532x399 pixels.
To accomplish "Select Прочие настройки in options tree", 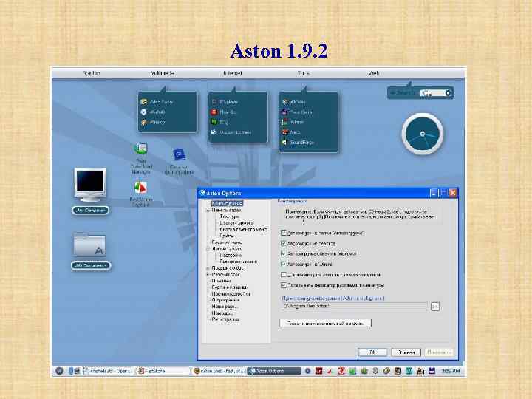I will 231,294.
